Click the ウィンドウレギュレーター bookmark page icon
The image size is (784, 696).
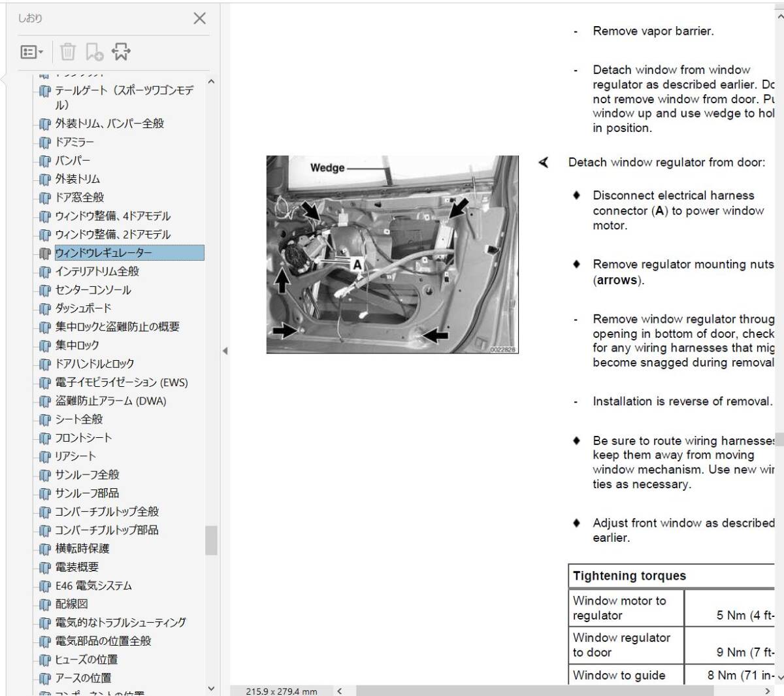[x=44, y=254]
